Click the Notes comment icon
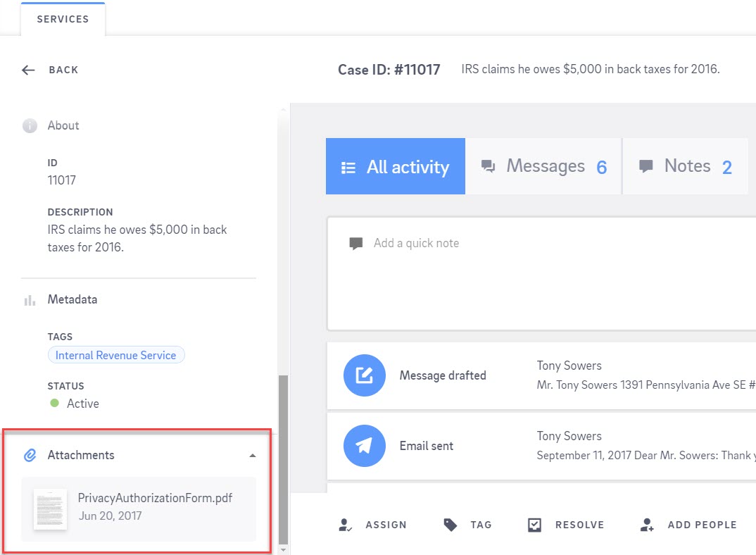Viewport: 756px width, 555px height. coord(645,166)
